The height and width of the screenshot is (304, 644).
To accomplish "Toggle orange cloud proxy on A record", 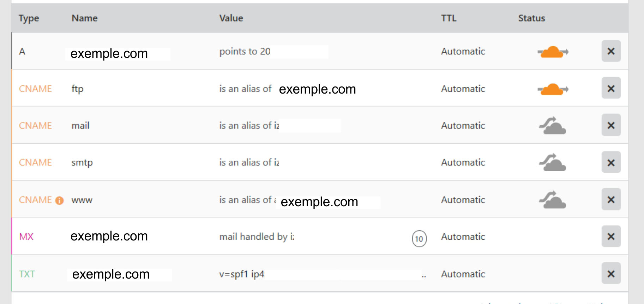I will click(x=552, y=52).
